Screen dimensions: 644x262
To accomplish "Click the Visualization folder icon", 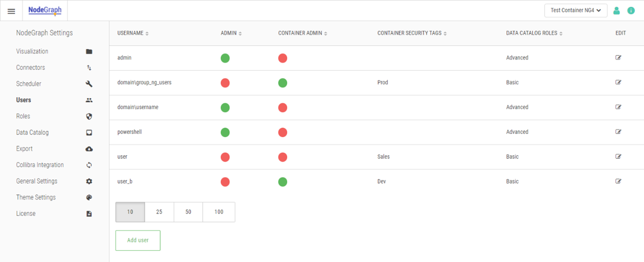I will click(89, 51).
